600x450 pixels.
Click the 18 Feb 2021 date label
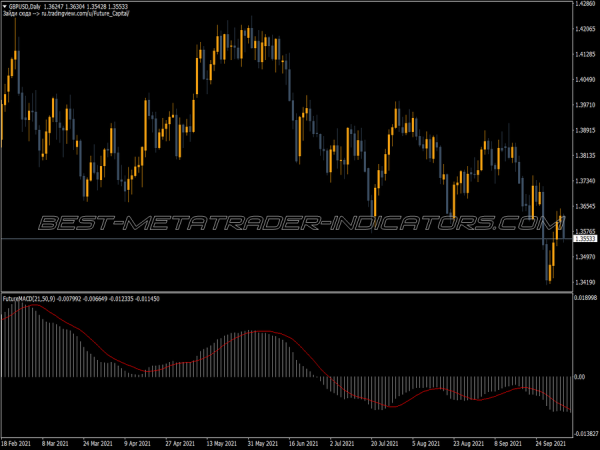click(16, 444)
